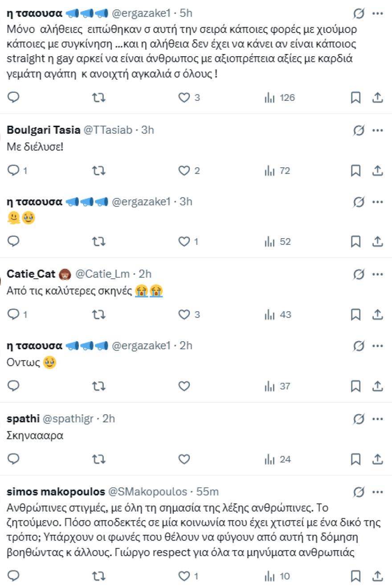Share the first ergazake1 tweet

(x=377, y=97)
